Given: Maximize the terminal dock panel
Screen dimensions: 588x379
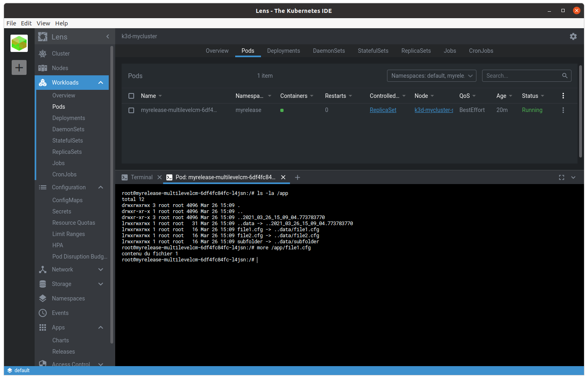Looking at the screenshot, I should [x=561, y=177].
